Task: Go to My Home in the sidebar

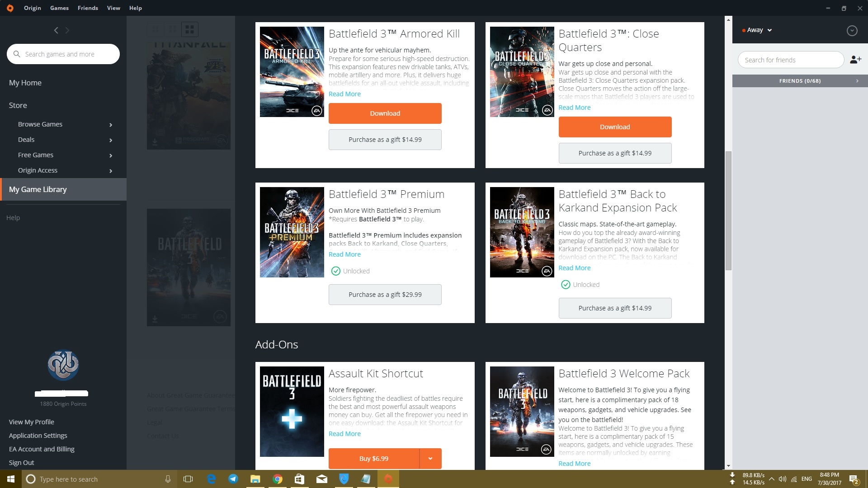Action: click(x=25, y=83)
